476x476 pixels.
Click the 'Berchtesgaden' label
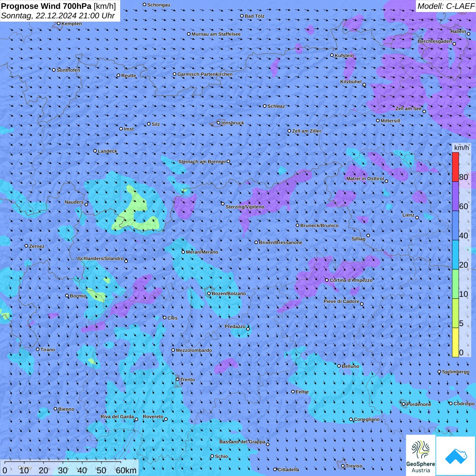click(435, 41)
